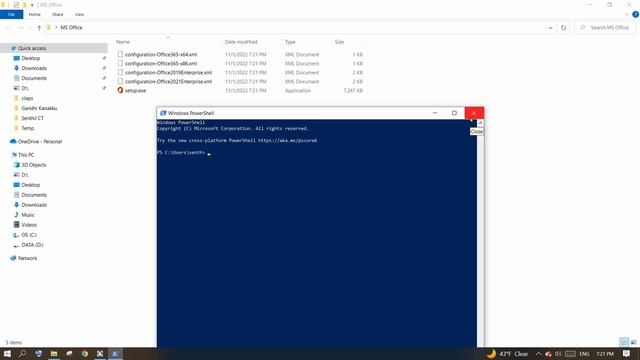Open Videos under This PC
Viewport: 640px width, 360px height.
pyautogui.click(x=29, y=225)
